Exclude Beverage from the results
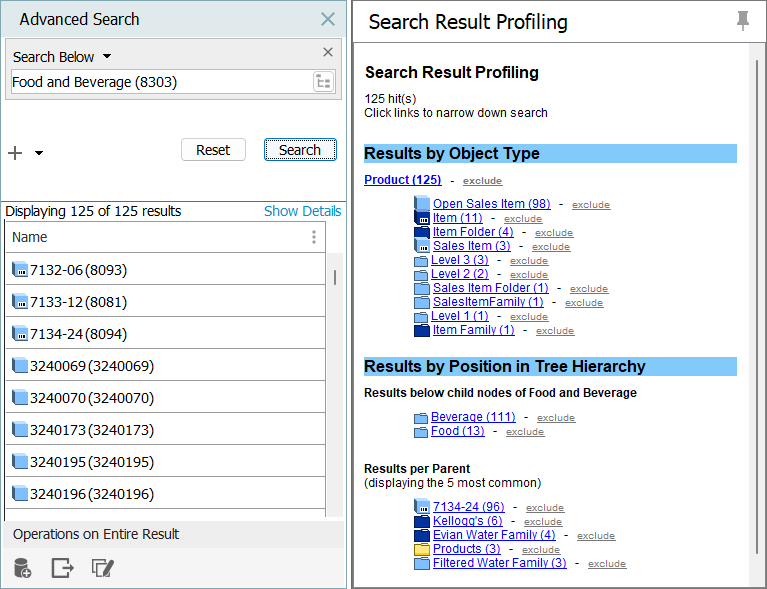767x589 pixels. (x=556, y=418)
